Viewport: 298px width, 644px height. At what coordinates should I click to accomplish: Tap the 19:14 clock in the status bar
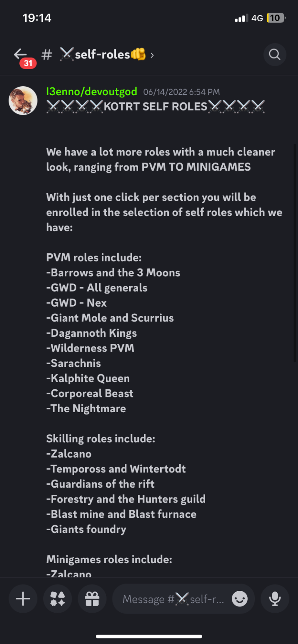[37, 18]
